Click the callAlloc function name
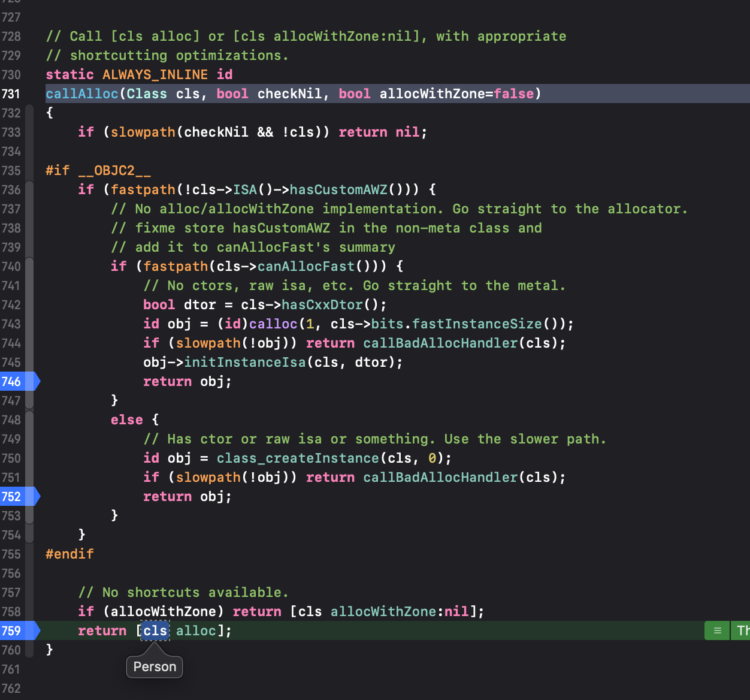 pyautogui.click(x=82, y=93)
